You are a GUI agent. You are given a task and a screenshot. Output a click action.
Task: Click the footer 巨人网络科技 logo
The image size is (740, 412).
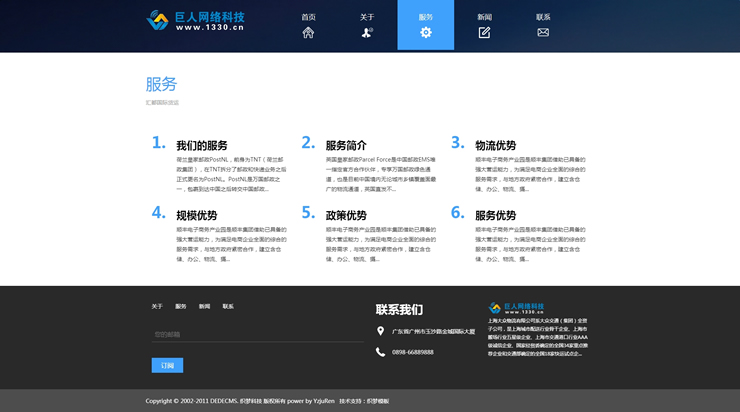pyautogui.click(x=517, y=308)
